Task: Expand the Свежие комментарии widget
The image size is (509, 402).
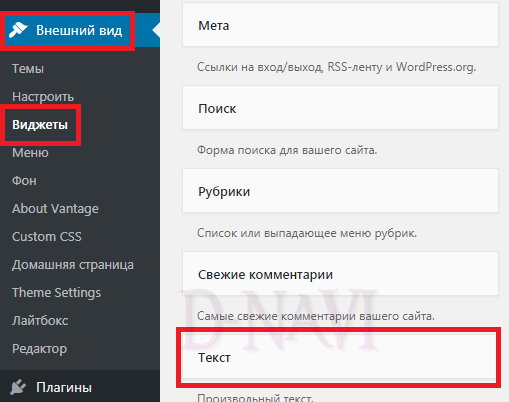Action: pos(340,274)
